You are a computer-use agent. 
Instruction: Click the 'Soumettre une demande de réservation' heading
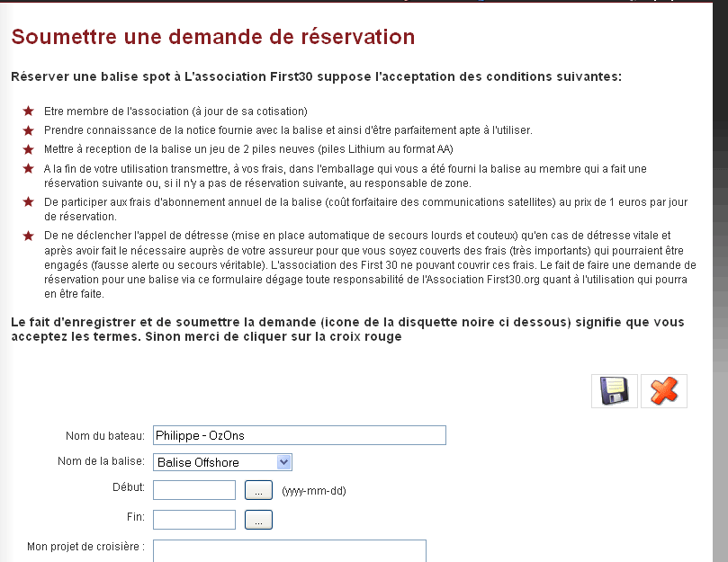(213, 37)
